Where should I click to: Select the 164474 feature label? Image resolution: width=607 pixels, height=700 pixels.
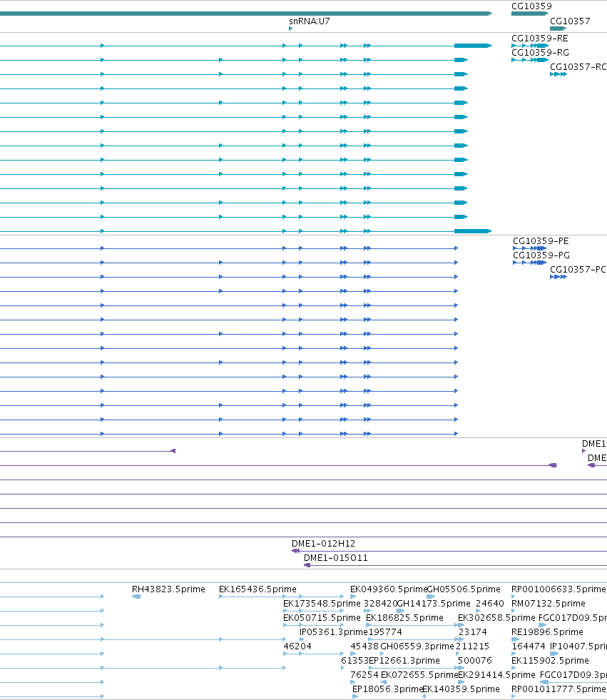pos(528,646)
